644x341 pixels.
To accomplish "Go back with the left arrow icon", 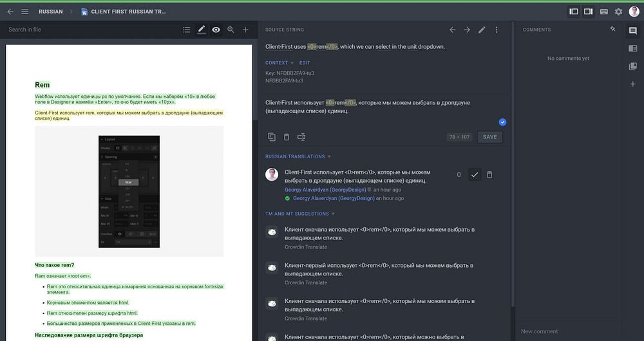I will (x=10, y=12).
